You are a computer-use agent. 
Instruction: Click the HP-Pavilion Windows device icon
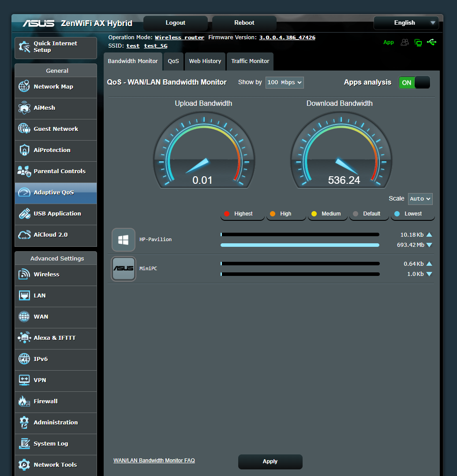coord(123,240)
